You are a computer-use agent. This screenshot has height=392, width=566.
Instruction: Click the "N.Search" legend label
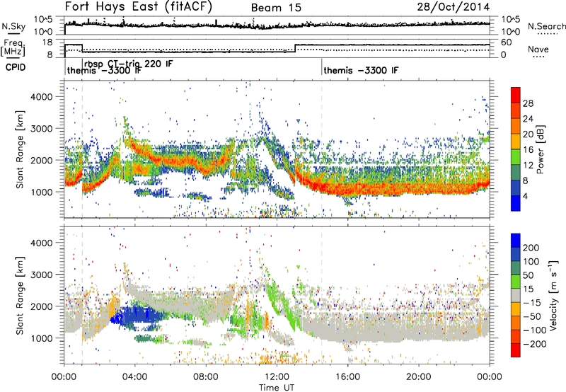pos(546,26)
